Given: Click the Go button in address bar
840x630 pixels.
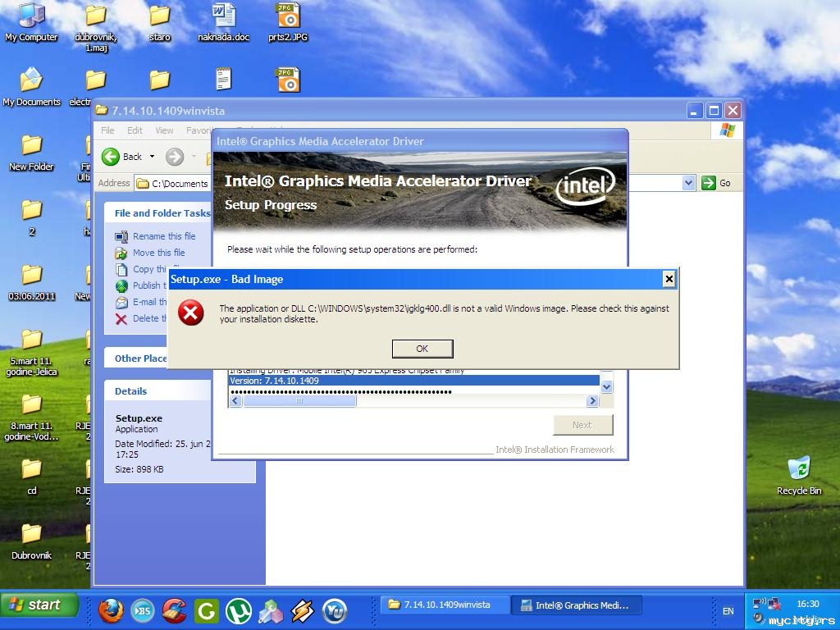Looking at the screenshot, I should click(x=716, y=183).
